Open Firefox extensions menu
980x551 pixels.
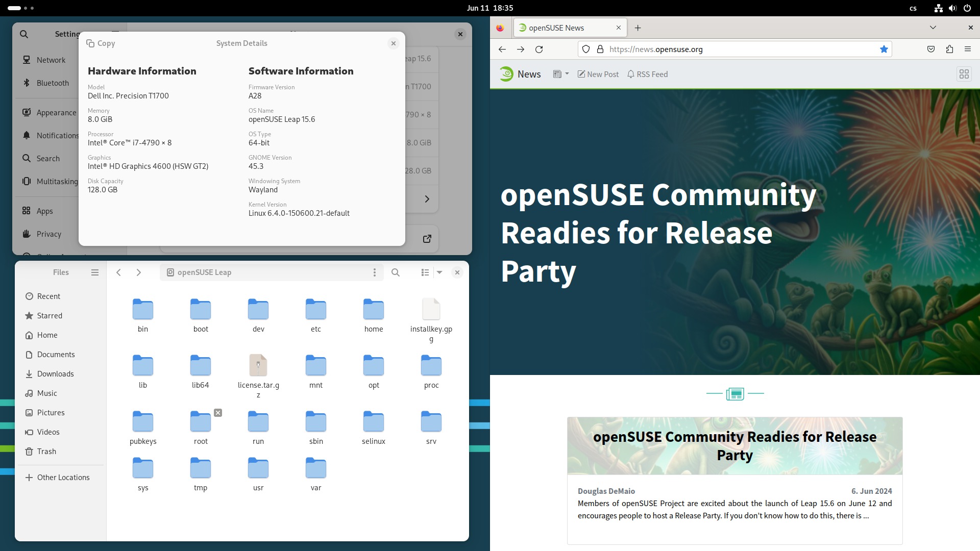pyautogui.click(x=949, y=49)
